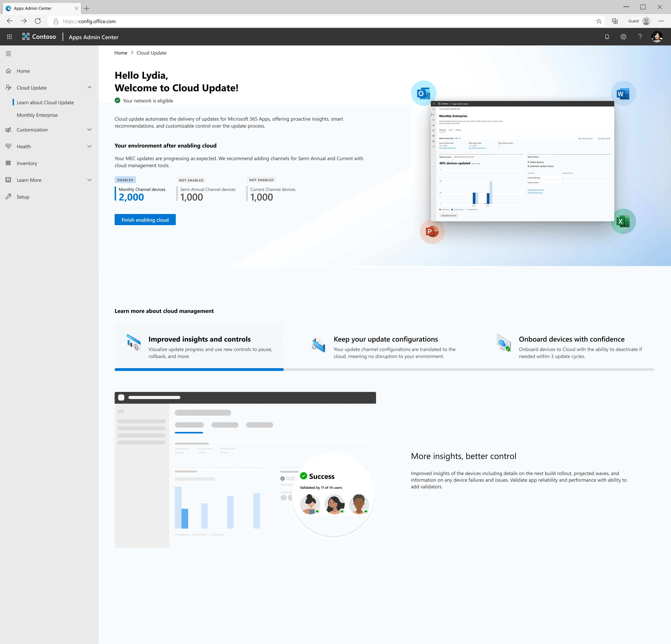Expand the Customization nav section
Viewport: 671px width, 644px height.
coord(89,130)
